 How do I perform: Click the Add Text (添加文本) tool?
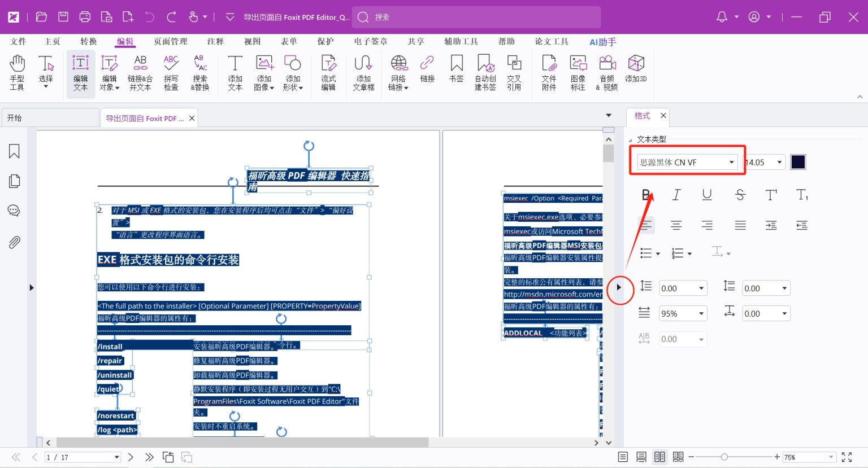(235, 72)
